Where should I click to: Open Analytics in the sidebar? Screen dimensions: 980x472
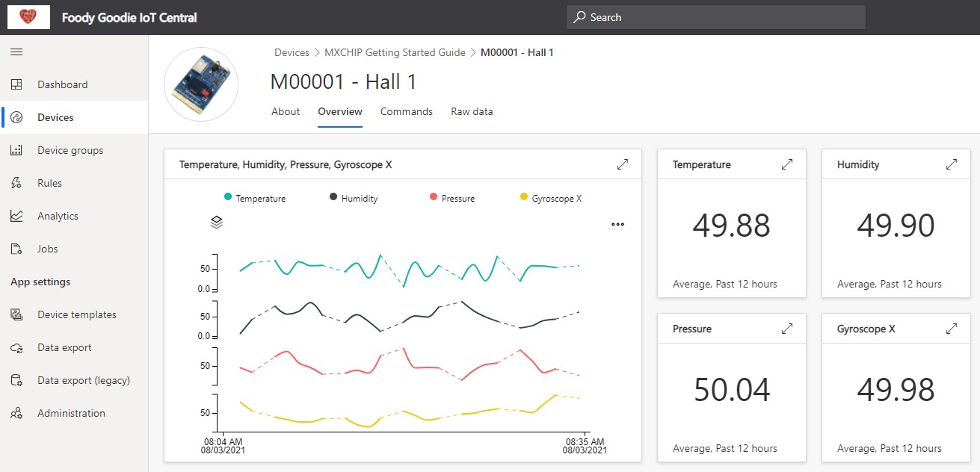74,216
